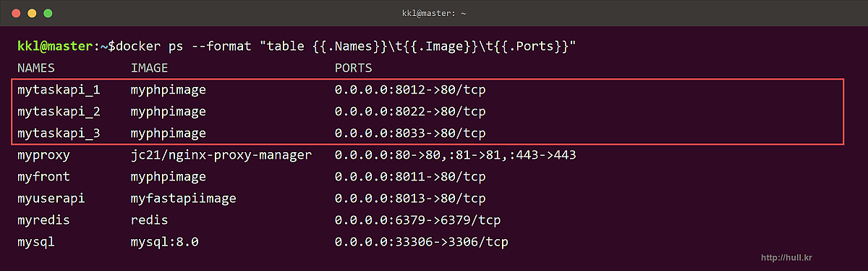The image size is (868, 271).
Task: Click myphpimage in the mytaskapi_1 row
Action: (169, 90)
